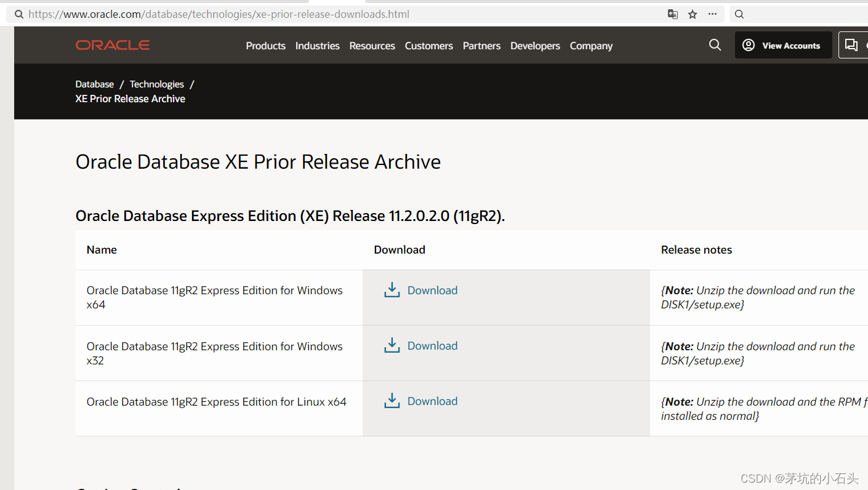This screenshot has height=490, width=868.
Task: Open the Partners menu
Action: (482, 46)
